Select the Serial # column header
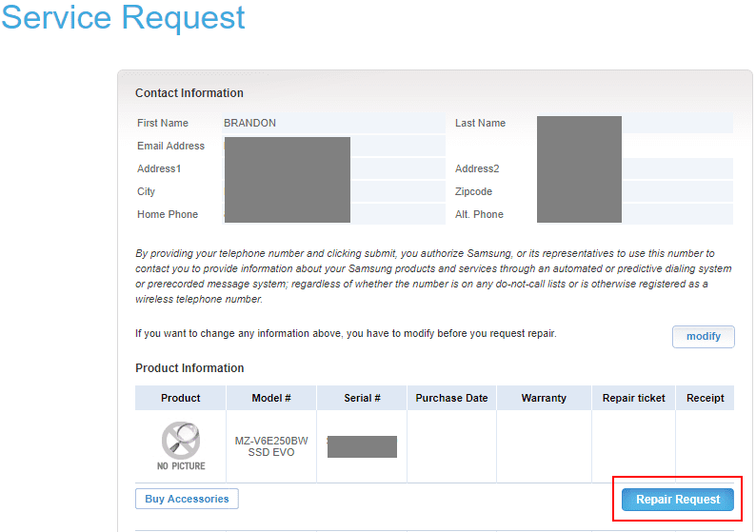 [x=362, y=398]
